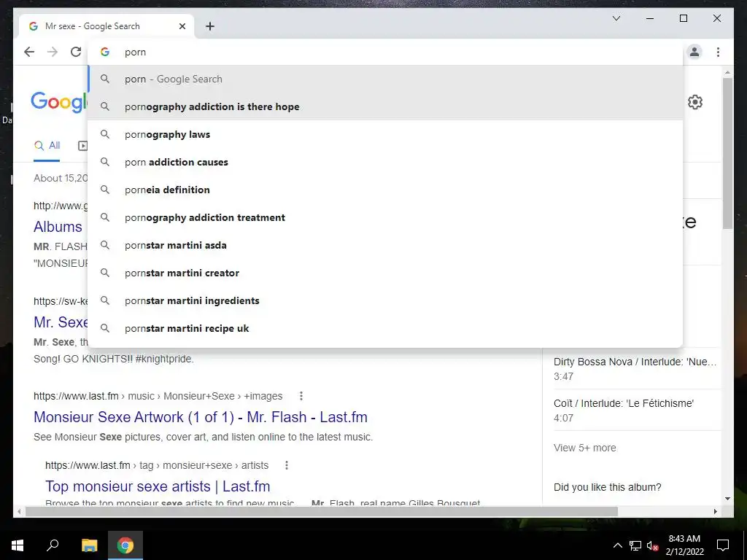Open Windows taskbar search
This screenshot has height=560, width=747.
[x=53, y=545]
